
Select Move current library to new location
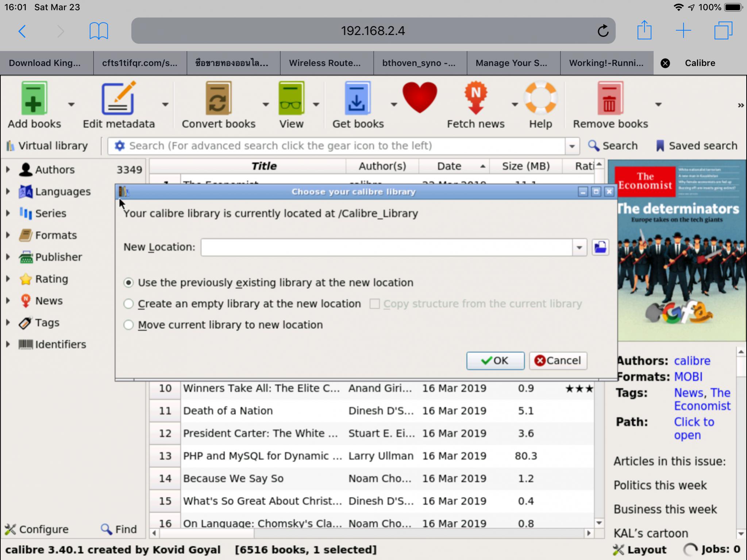pos(128,325)
